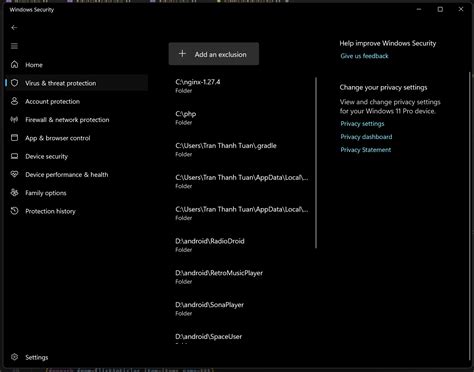Open Privacy Statement link
Screen dimensions: 474x372
365,150
